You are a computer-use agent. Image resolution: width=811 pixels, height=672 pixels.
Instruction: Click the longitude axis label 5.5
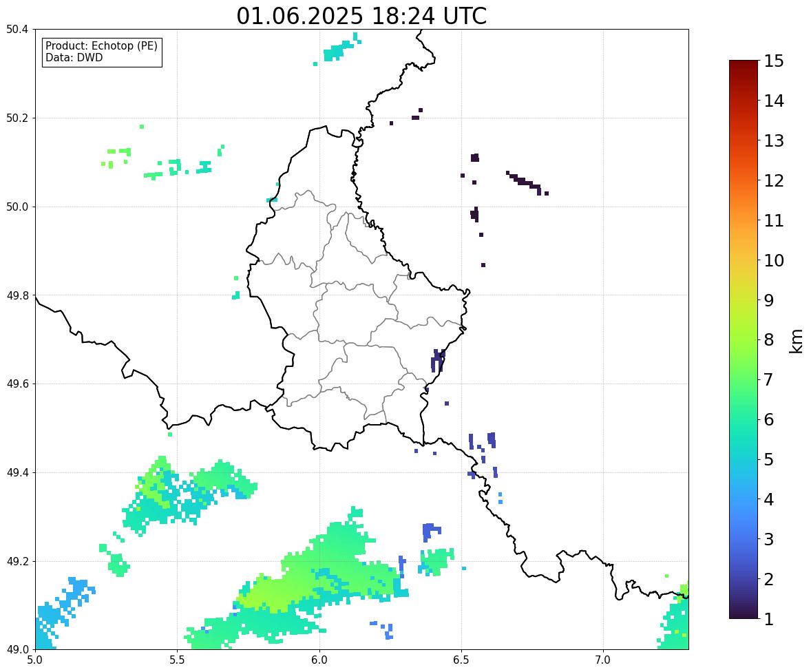pos(177,660)
